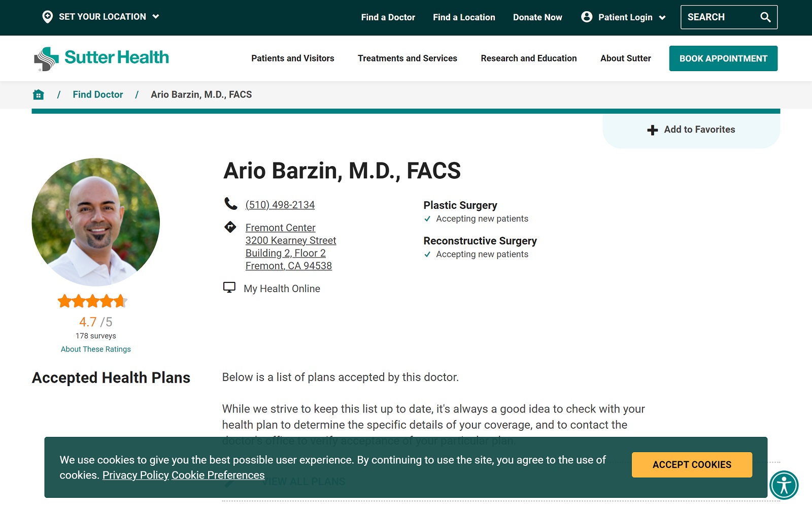Click the home breadcrumb icon

click(x=38, y=94)
